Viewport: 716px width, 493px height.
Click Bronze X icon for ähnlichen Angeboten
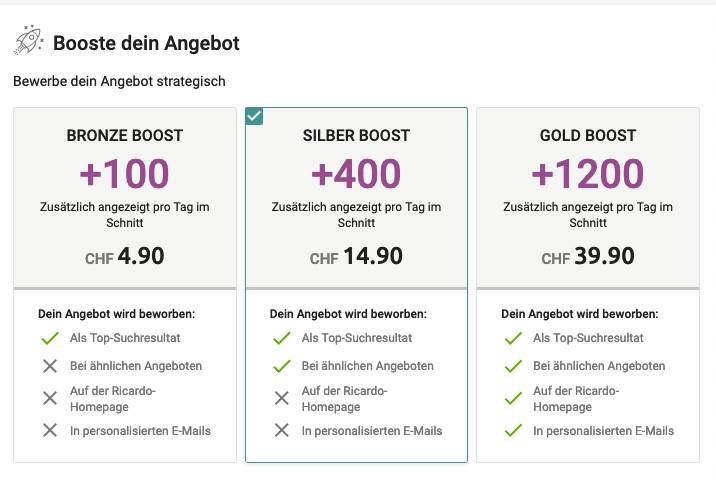click(x=50, y=366)
